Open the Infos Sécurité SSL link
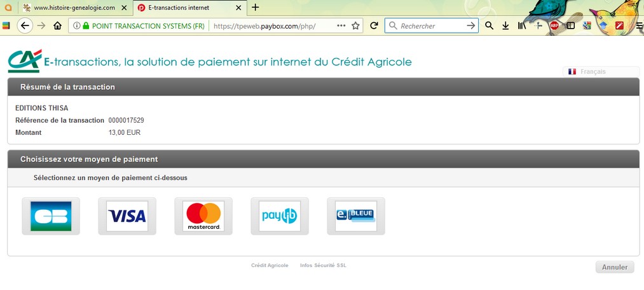Image resolution: width=644 pixels, height=290 pixels. 323,265
